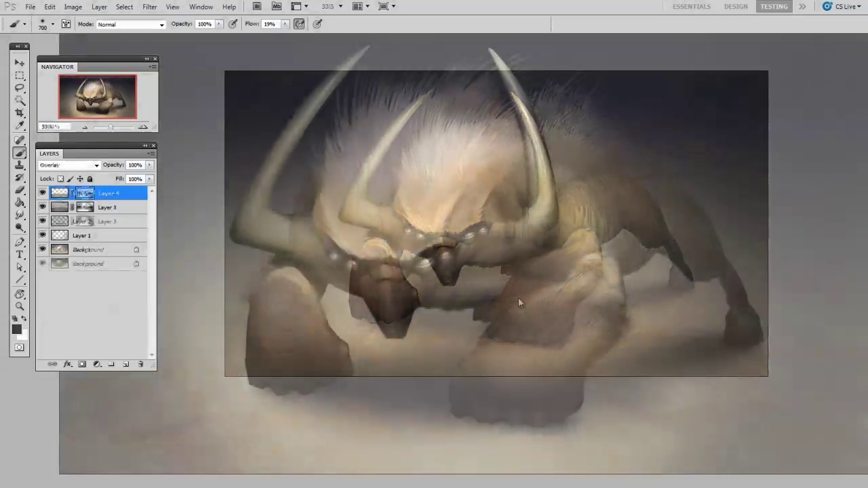Image resolution: width=868 pixels, height=488 pixels.
Task: Hide Layer 4 using its eye icon
Action: [x=43, y=193]
